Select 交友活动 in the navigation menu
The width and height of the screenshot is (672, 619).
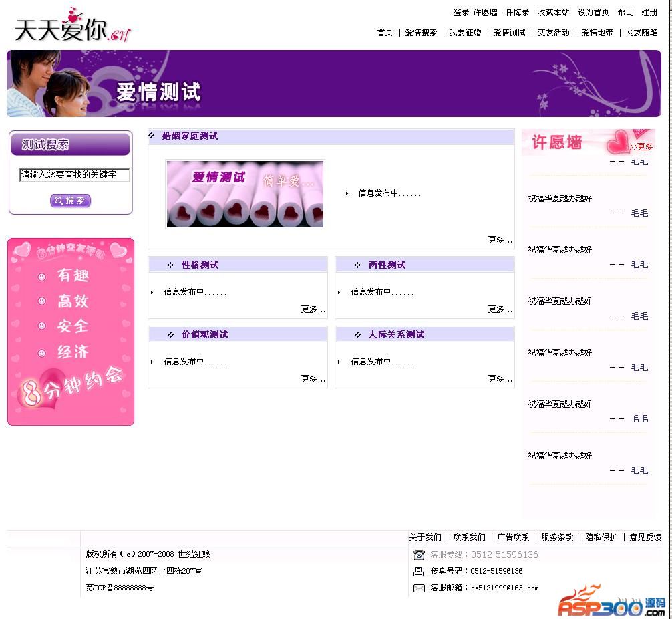553,33
